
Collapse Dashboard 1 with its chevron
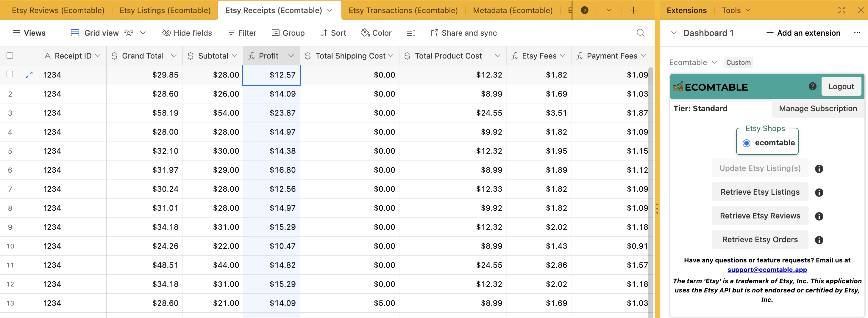pos(674,33)
